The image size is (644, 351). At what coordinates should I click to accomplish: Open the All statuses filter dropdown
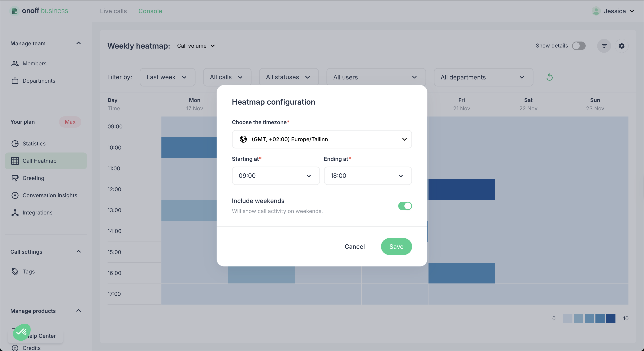pyautogui.click(x=289, y=77)
